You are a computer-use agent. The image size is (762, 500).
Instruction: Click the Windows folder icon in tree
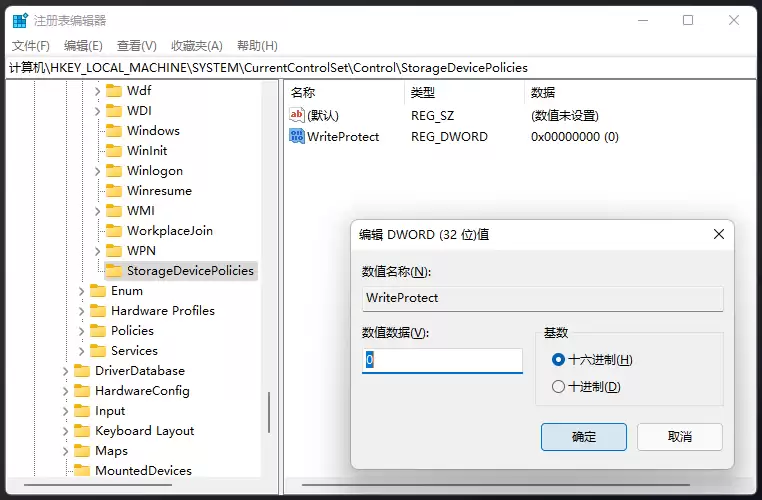coord(114,131)
